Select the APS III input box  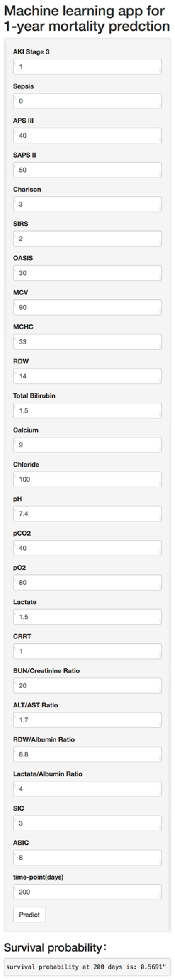pos(87,135)
